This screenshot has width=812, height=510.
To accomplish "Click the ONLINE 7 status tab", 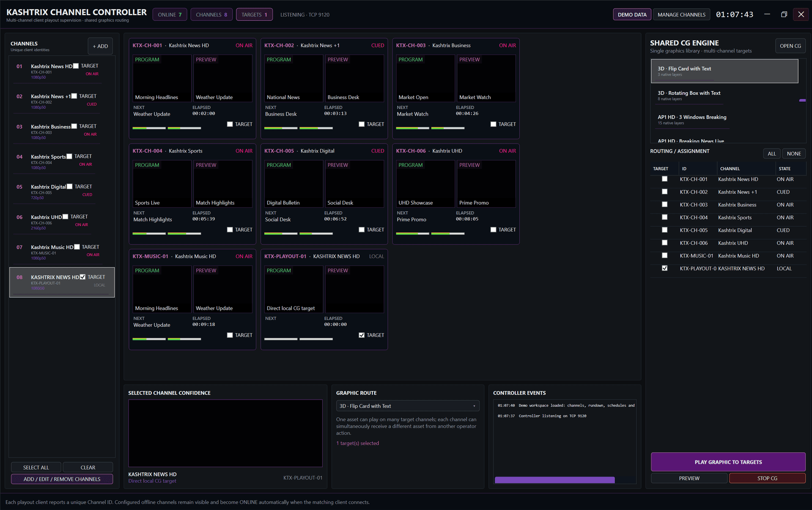I will click(170, 14).
